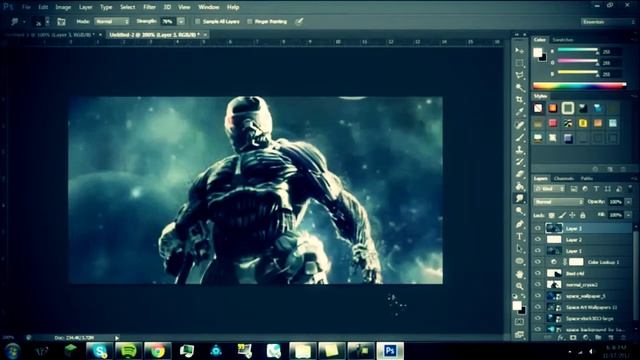The height and width of the screenshot is (360, 640).
Task: Open the layer filter Kind dropdown
Action: (549, 189)
